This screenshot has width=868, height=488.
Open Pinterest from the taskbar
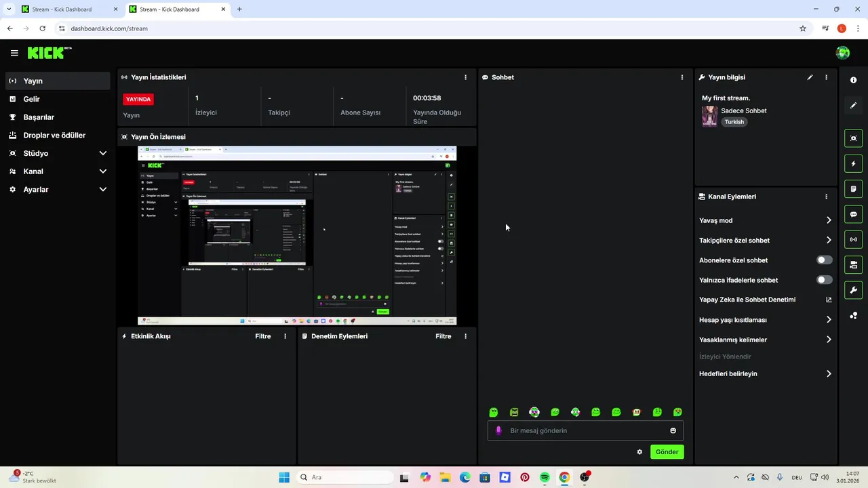tap(525, 477)
